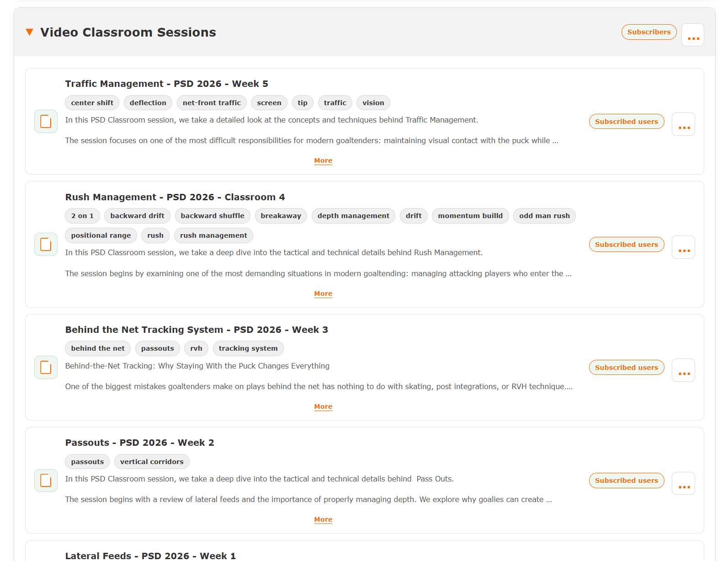Viewport: 728px width, 561px height.
Task: Click Subscribed users for Behind the Net Tracking
Action: [x=626, y=368]
